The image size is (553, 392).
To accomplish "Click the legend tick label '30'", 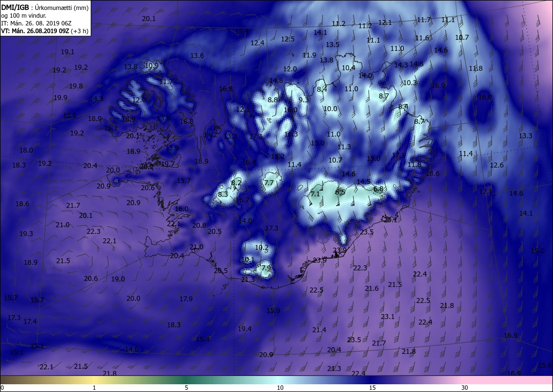I will pos(465,388).
